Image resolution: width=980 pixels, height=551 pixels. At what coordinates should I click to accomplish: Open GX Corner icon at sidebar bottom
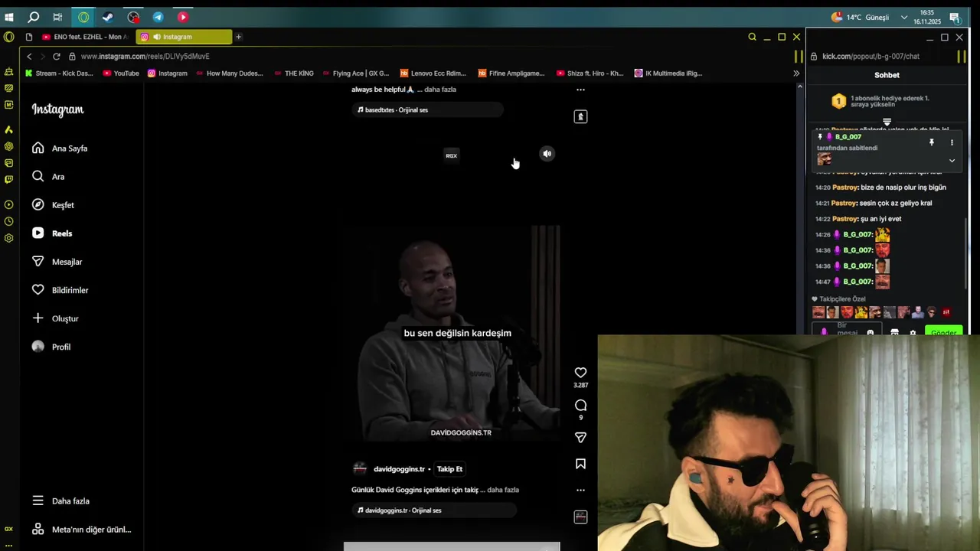point(8,529)
